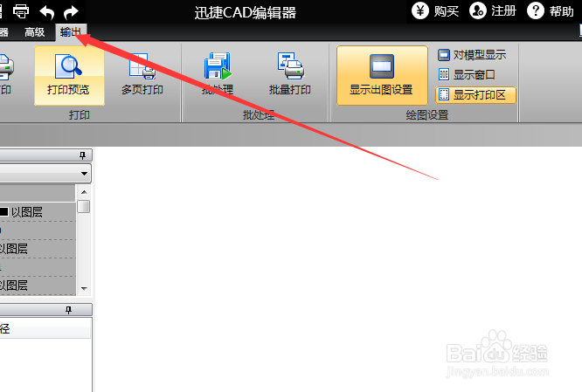
Task: Click scrollbar up arrow in properties list
Action: [84, 192]
